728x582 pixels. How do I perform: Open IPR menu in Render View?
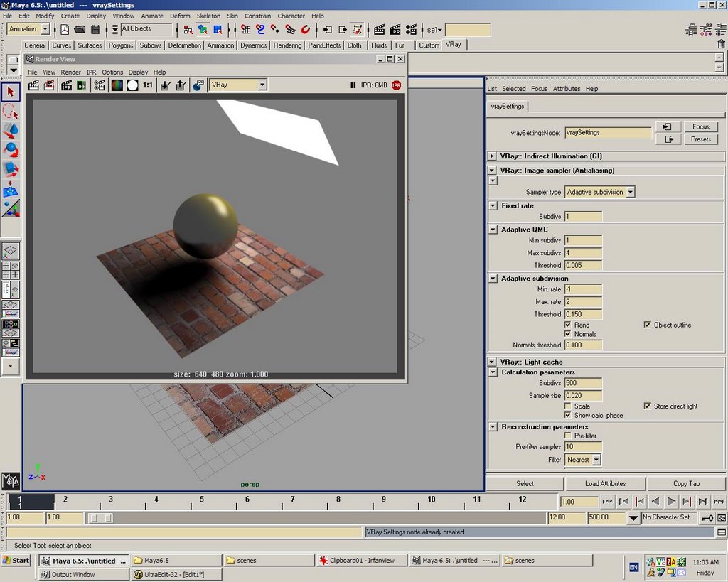[92, 72]
